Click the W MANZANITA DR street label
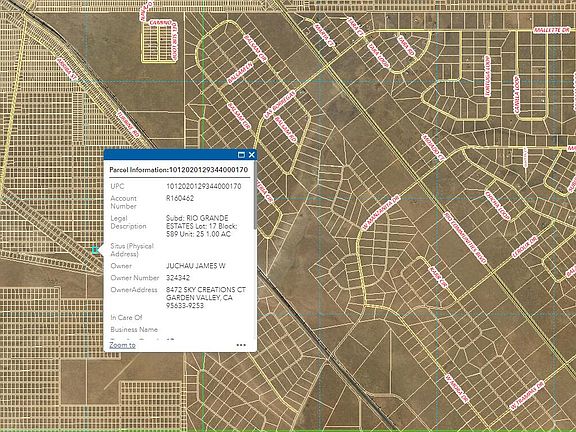 point(381,212)
